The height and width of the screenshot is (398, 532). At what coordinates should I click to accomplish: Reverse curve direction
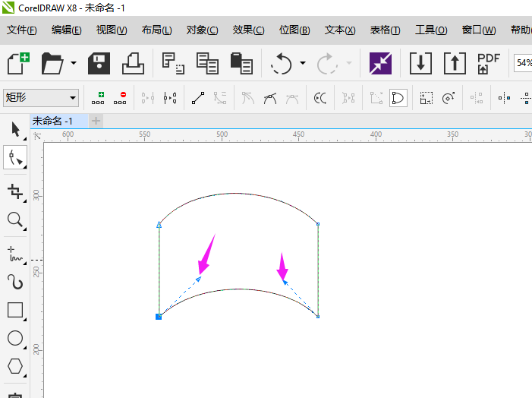tap(320, 98)
